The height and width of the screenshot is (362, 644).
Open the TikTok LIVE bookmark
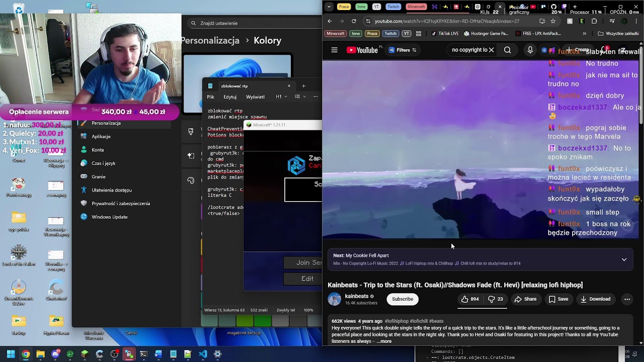[445, 34]
